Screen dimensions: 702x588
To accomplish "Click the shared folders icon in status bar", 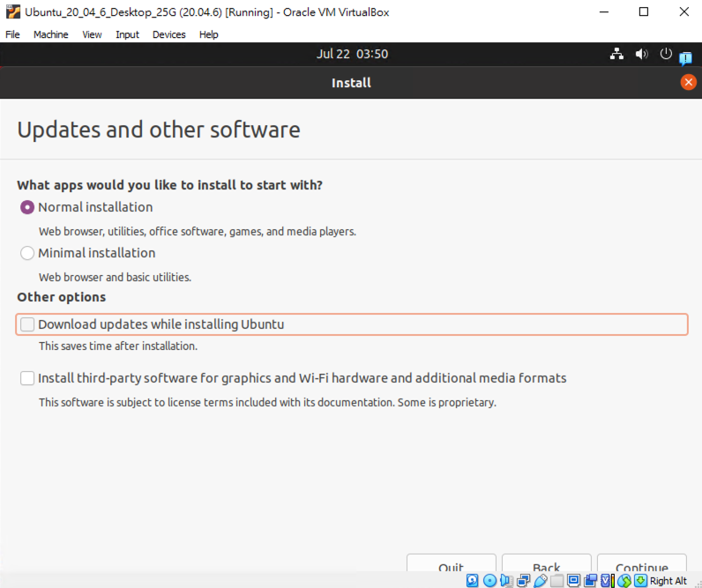I will [556, 581].
